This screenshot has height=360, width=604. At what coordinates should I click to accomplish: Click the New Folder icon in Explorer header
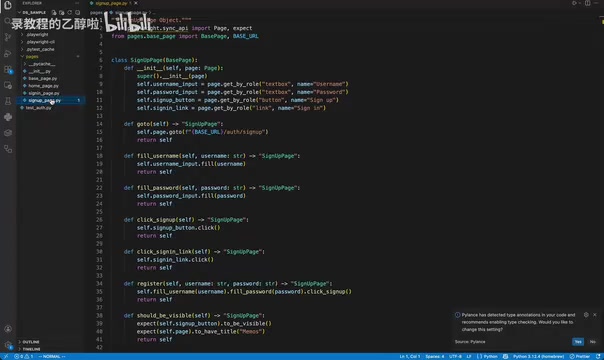(x=62, y=12)
